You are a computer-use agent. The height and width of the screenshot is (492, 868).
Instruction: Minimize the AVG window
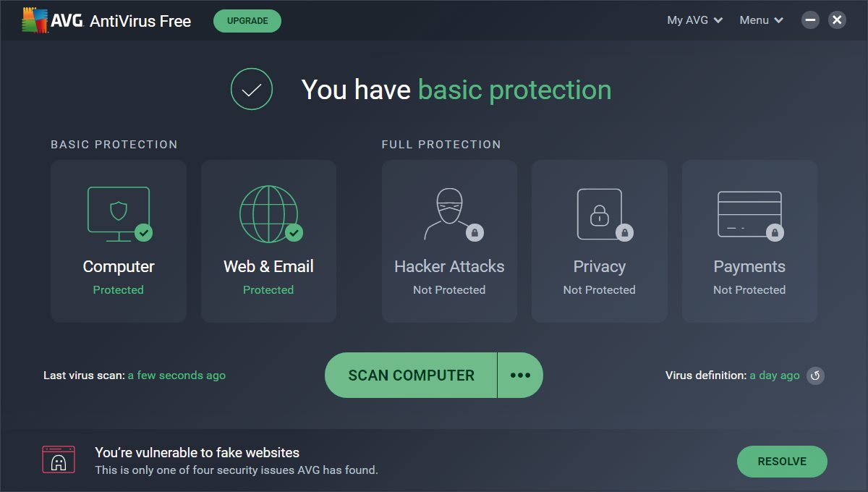pos(810,20)
